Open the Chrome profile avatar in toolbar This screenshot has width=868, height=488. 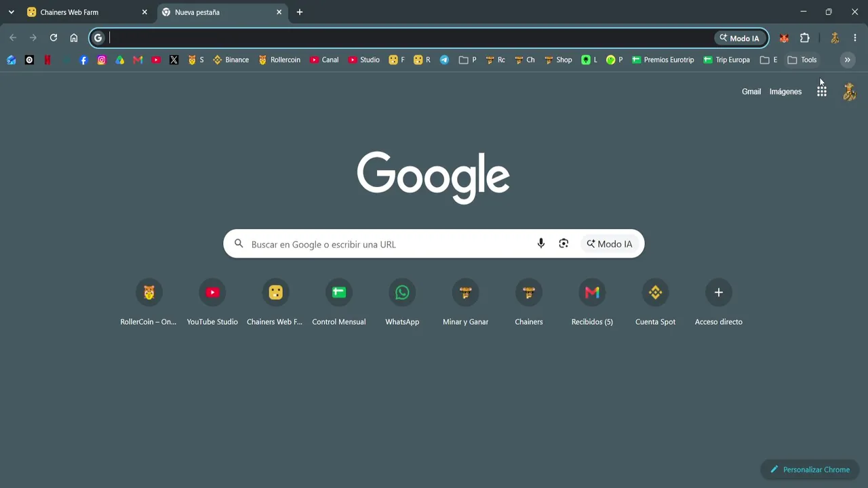(835, 38)
